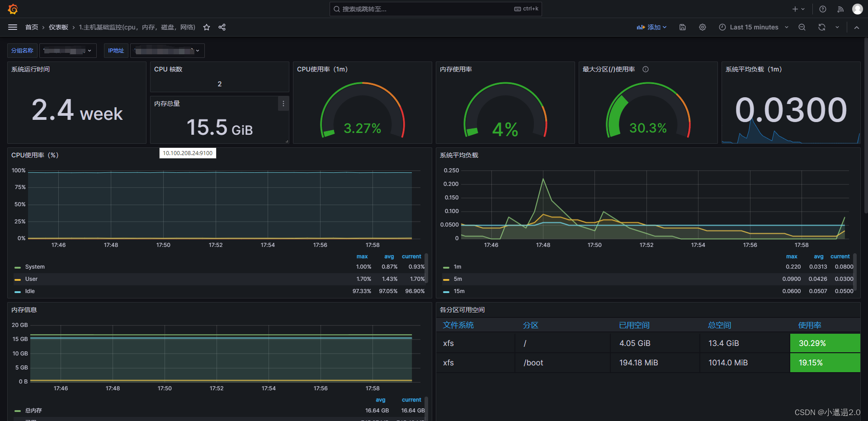Open the Grafana home logo
868x421 pixels.
(13, 9)
